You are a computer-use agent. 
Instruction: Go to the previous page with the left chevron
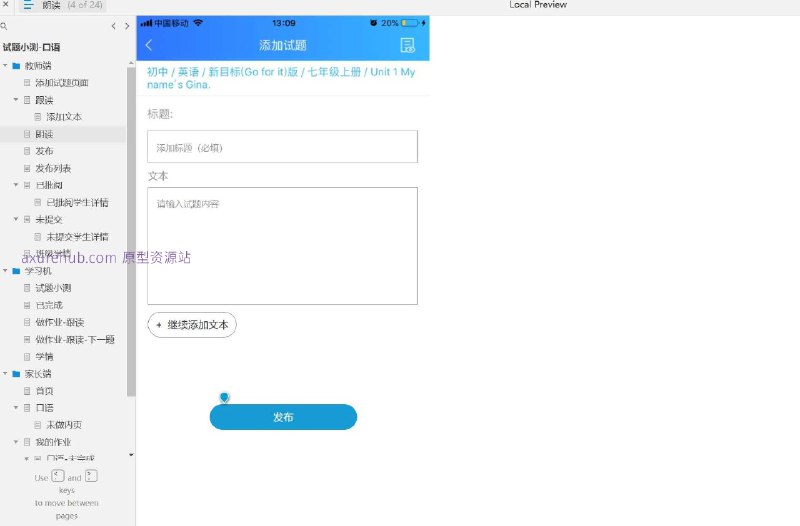click(x=113, y=26)
